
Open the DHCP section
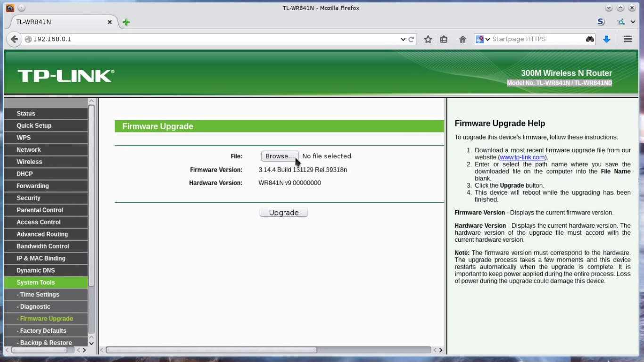[x=46, y=174]
